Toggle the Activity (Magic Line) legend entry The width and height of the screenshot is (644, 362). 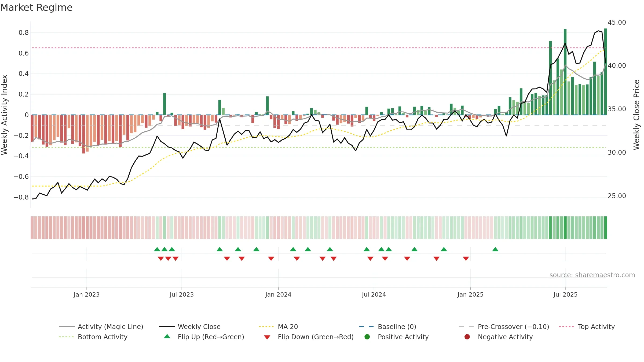101,327
